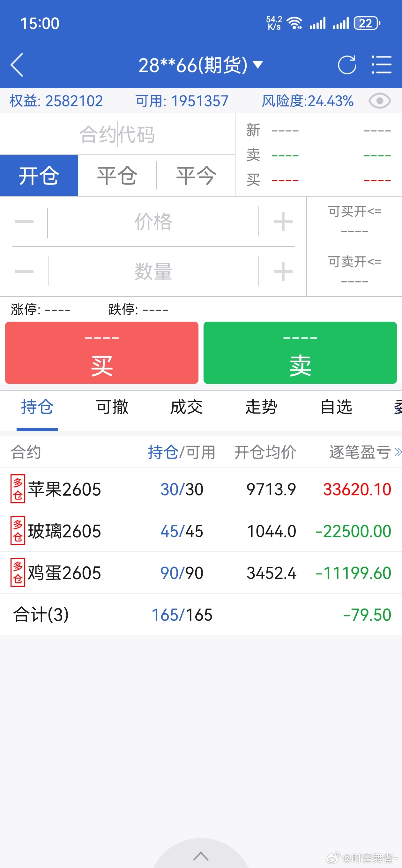Tap the 可用: 1951357 label
Viewport: 402px width, 868px height.
[x=182, y=101]
